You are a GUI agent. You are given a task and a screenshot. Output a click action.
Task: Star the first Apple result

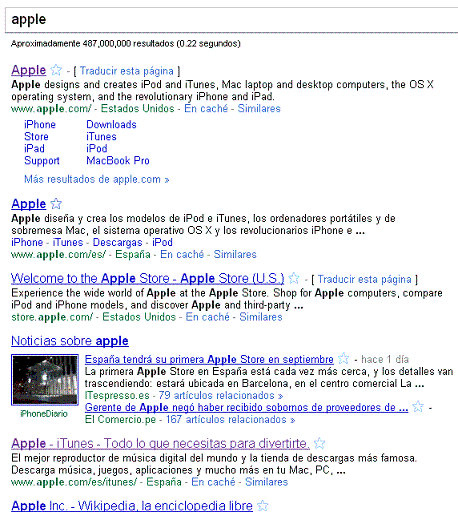[56, 70]
